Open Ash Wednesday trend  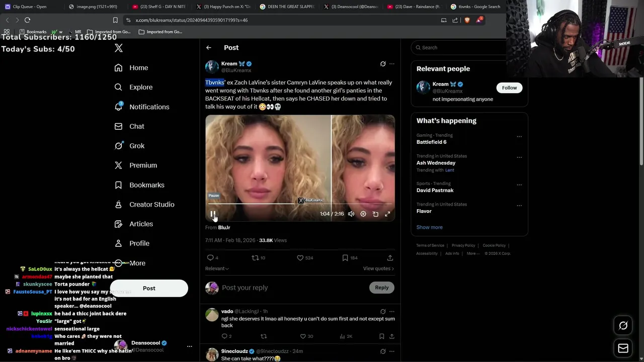(x=436, y=163)
